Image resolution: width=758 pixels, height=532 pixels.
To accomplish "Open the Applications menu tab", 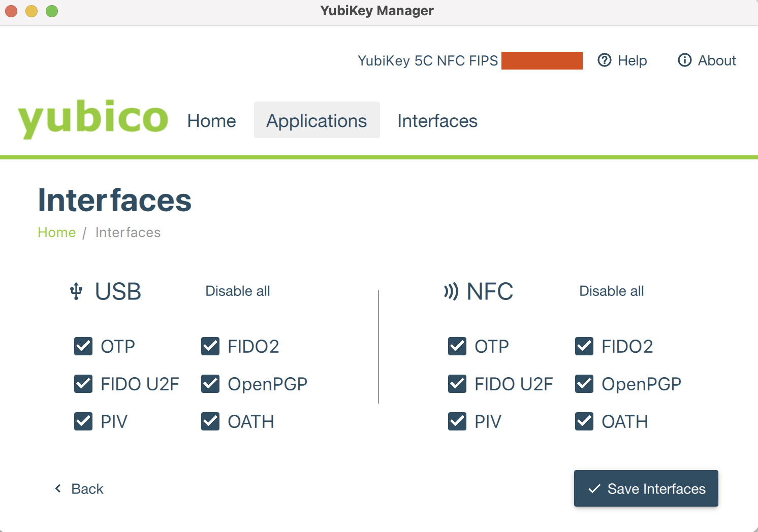I will click(317, 120).
